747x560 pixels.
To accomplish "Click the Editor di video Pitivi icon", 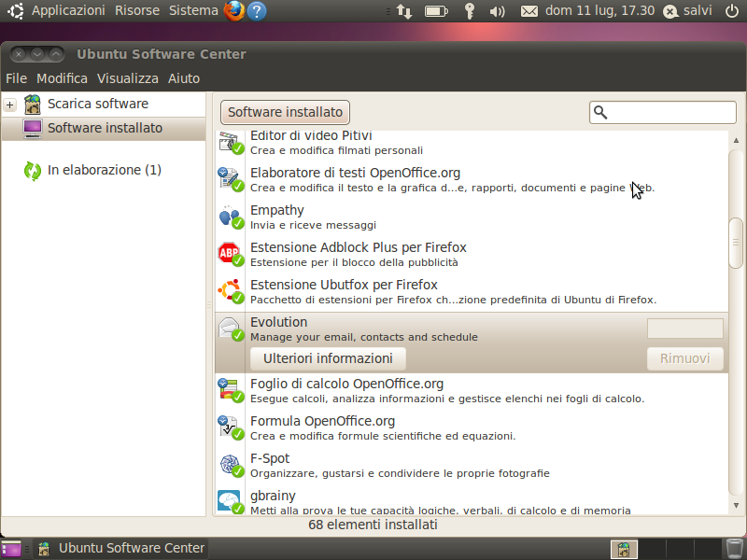I will 231,143.
